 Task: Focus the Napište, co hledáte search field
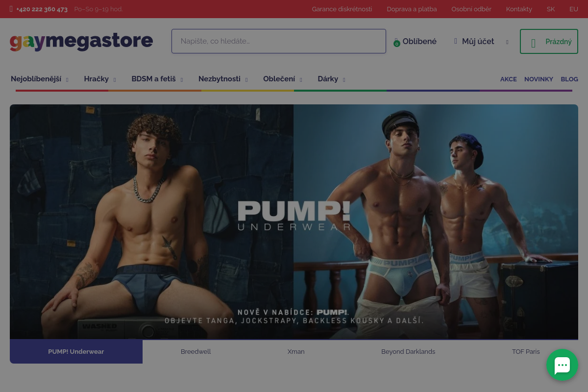coord(279,41)
